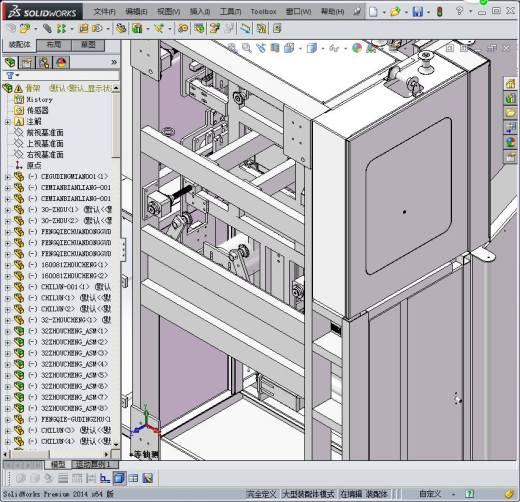Open the 工具(T) menu
The width and height of the screenshot is (520, 502).
click(x=230, y=12)
